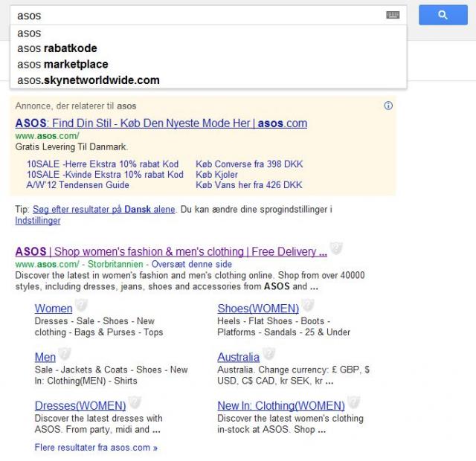Click shield badge beside Australia sitelink
Image resolution: width=476 pixels, height=461 pixels.
(x=269, y=354)
